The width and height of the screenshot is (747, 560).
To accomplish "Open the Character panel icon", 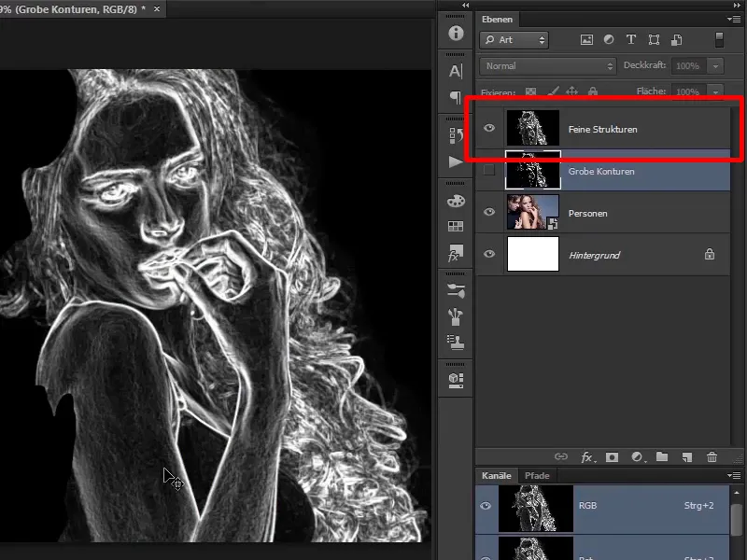I will [456, 71].
